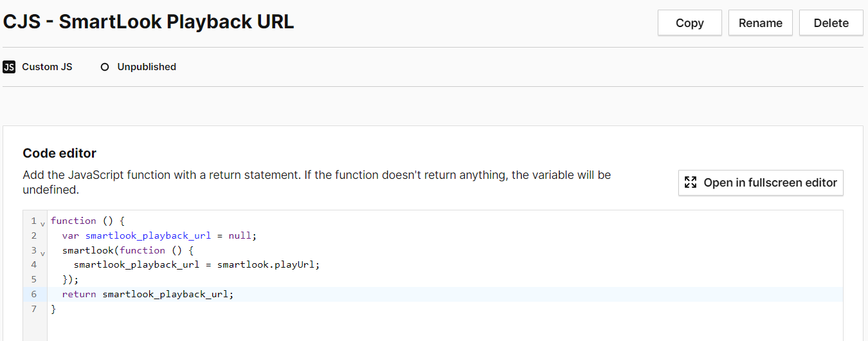Collapse the smartlook callback fold arrow on line 3
Viewport: 868px width, 341px height.
(42, 253)
